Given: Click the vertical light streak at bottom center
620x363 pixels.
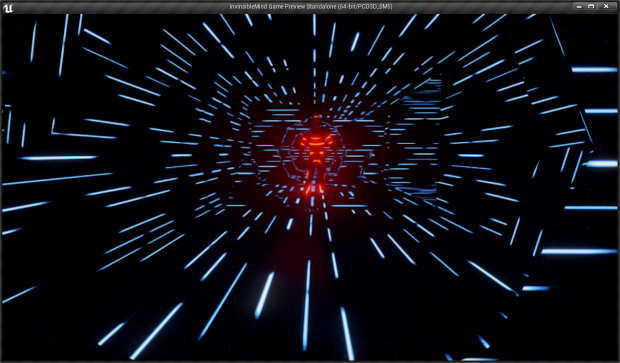Looking at the screenshot, I should tap(306, 304).
